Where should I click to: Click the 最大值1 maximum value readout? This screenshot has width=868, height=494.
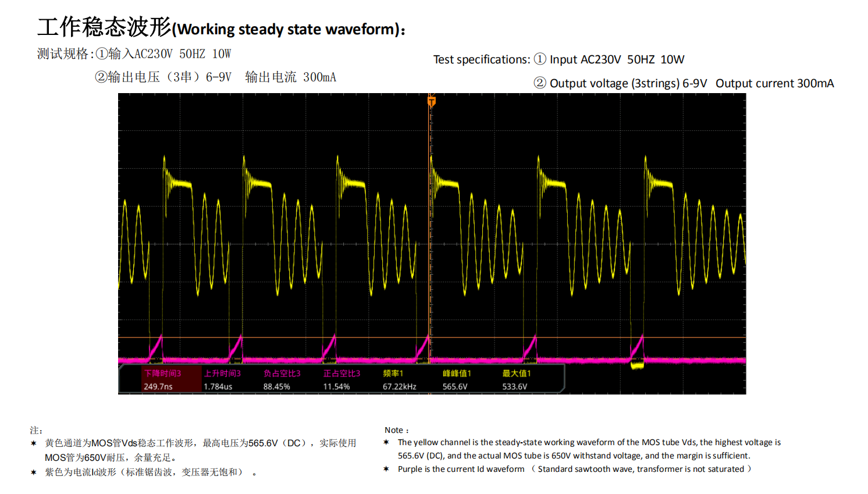pyautogui.click(x=517, y=379)
